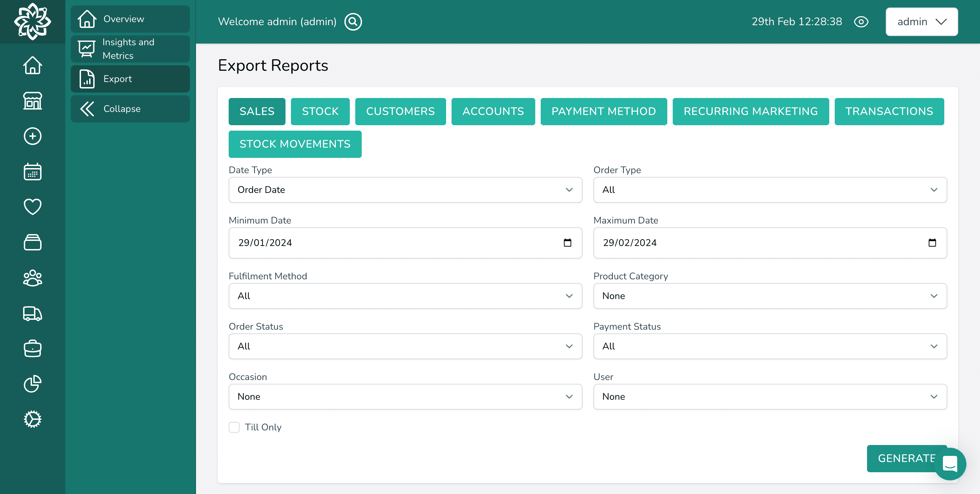Screen dimensions: 980x494
Task: Enable the Till Only checkbox
Action: [x=234, y=427]
